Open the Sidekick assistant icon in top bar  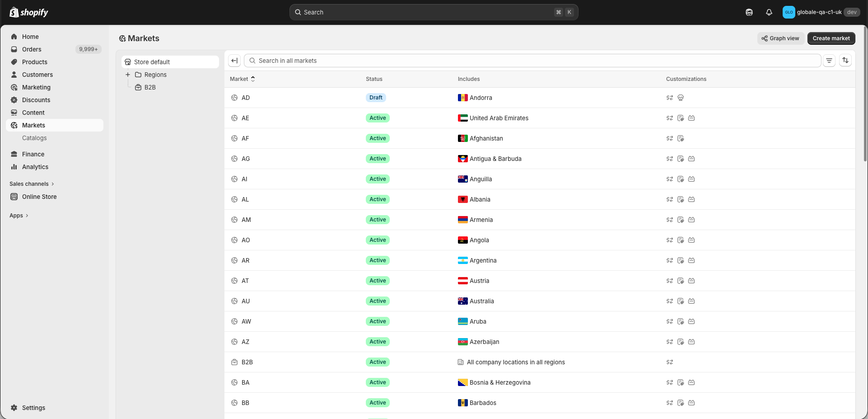[x=749, y=12]
